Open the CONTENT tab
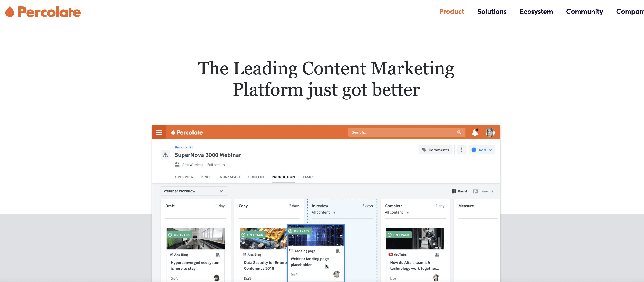The image size is (644, 282). (256, 177)
